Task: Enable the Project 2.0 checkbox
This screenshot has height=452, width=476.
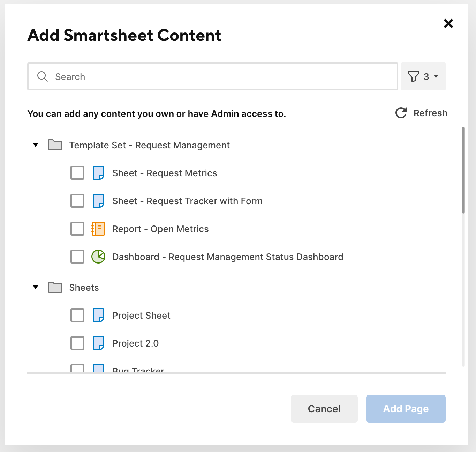Action: [x=77, y=343]
